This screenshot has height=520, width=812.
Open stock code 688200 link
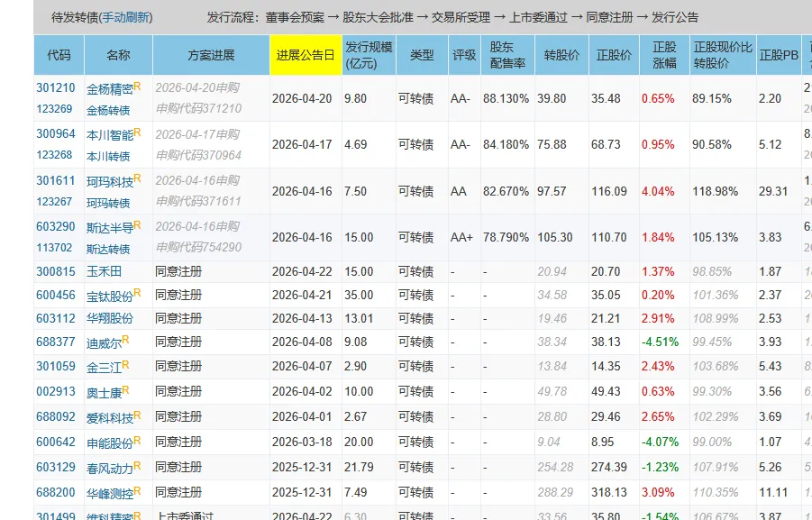pyautogui.click(x=55, y=493)
